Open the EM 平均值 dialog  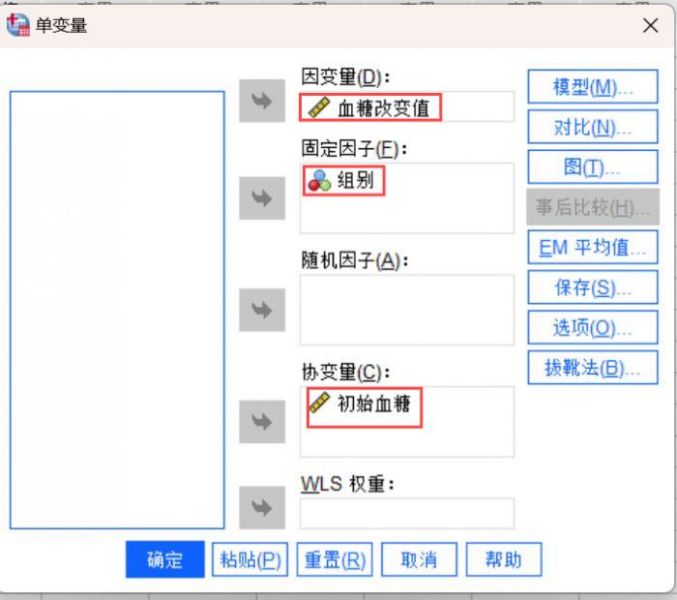pyautogui.click(x=593, y=247)
